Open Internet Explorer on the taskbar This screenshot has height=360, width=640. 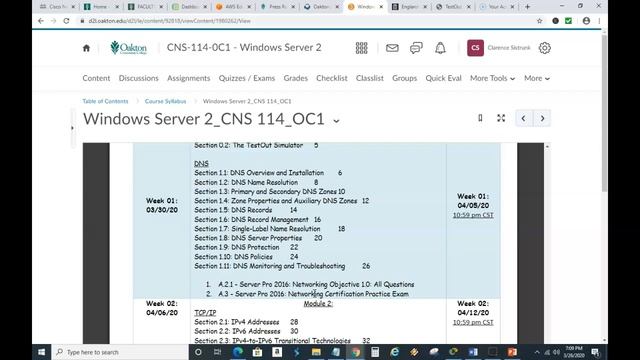click(x=394, y=352)
